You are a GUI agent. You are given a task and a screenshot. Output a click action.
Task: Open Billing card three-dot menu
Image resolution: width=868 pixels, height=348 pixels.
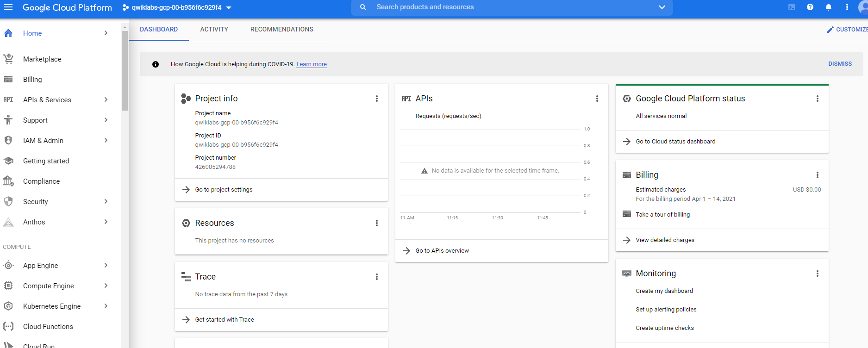tap(818, 175)
